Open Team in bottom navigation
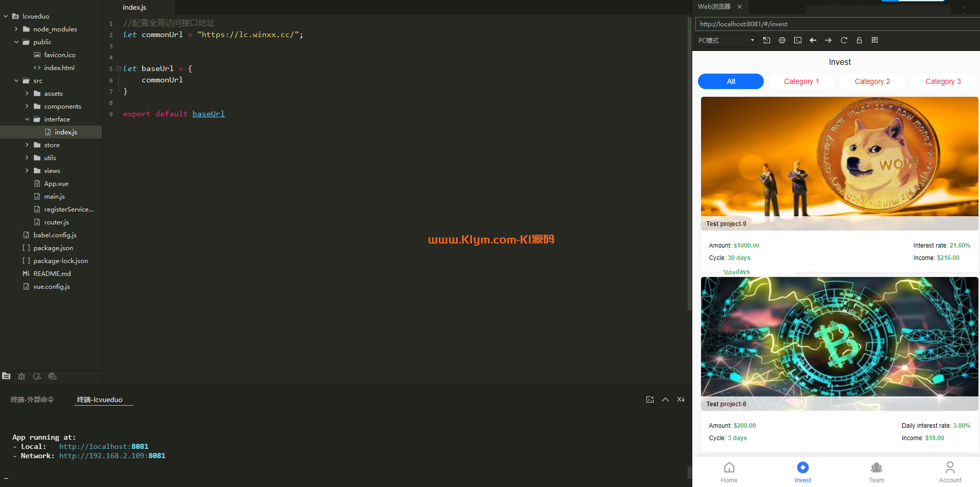 pos(877,473)
